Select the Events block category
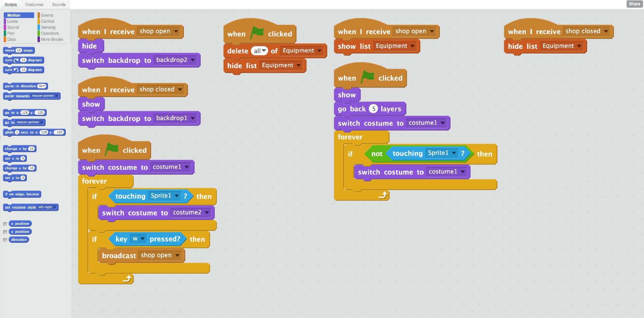 pos(48,15)
